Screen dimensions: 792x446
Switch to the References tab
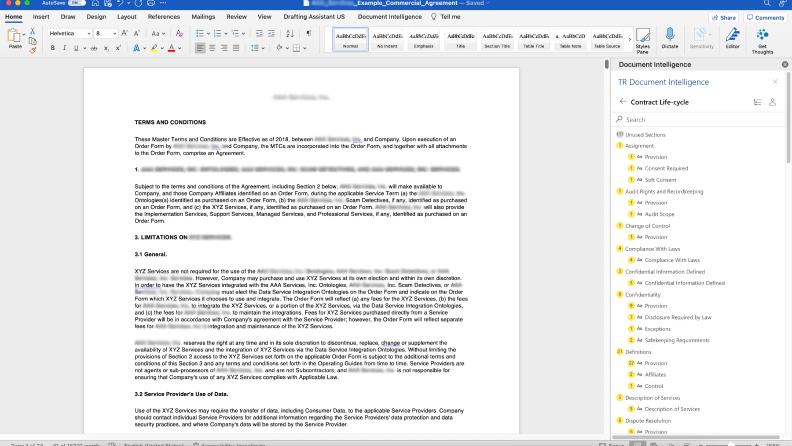pos(164,17)
